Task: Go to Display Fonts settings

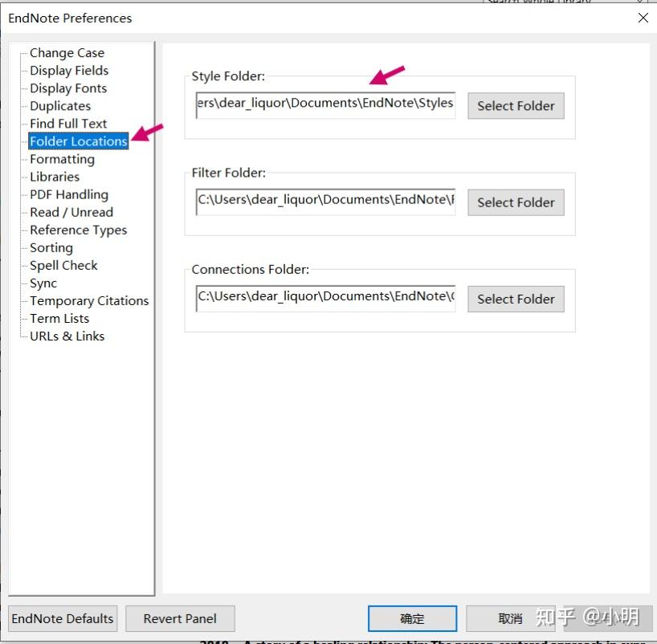Action: coord(68,88)
